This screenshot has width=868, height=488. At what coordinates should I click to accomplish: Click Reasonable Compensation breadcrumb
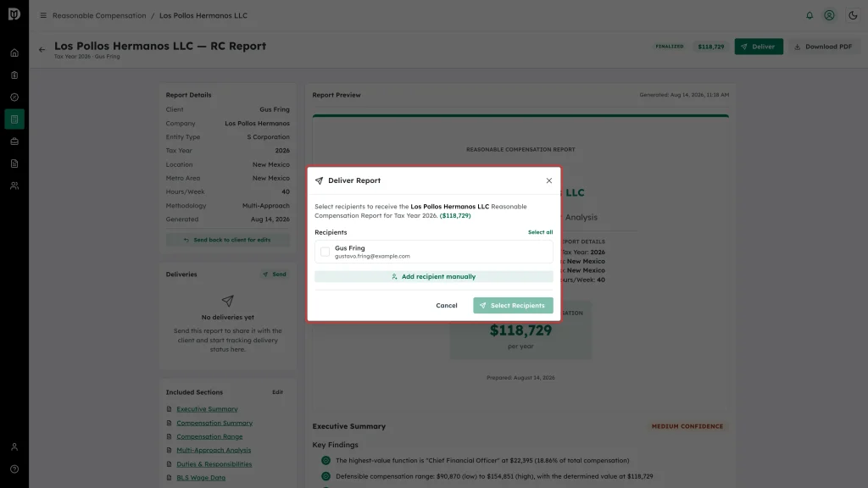pyautogui.click(x=99, y=15)
